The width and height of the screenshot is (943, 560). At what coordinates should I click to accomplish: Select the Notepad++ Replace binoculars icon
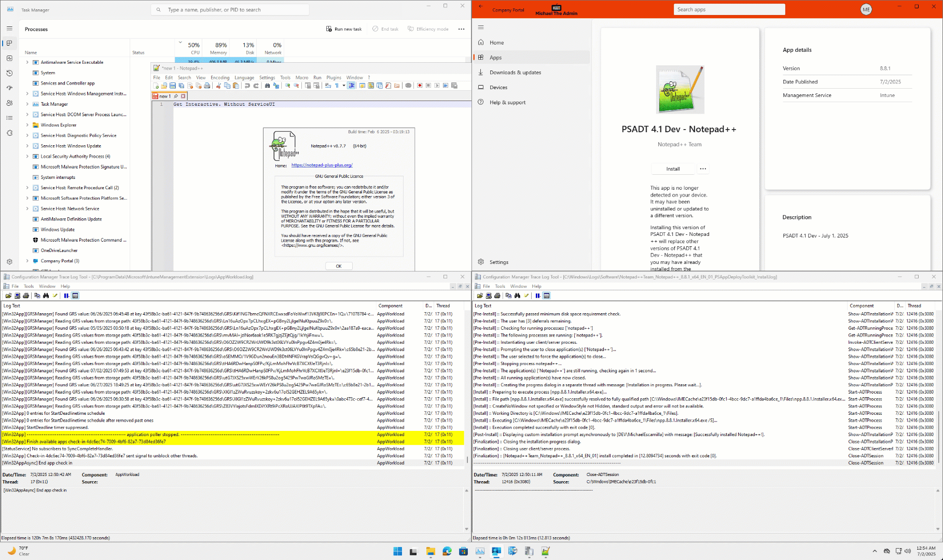pyautogui.click(x=275, y=86)
